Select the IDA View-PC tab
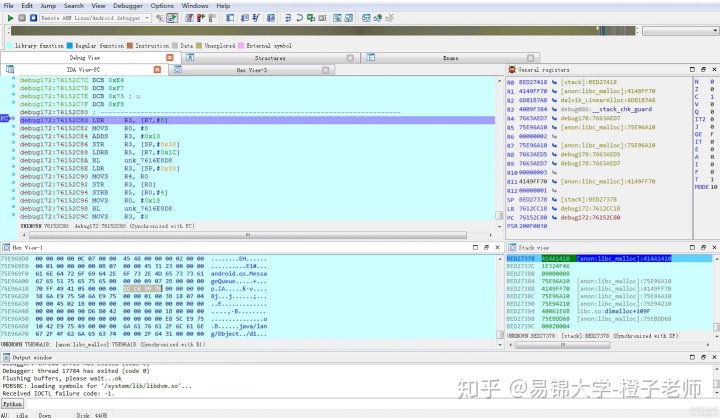Image resolution: width=720 pixels, height=418 pixels. pos(83,70)
